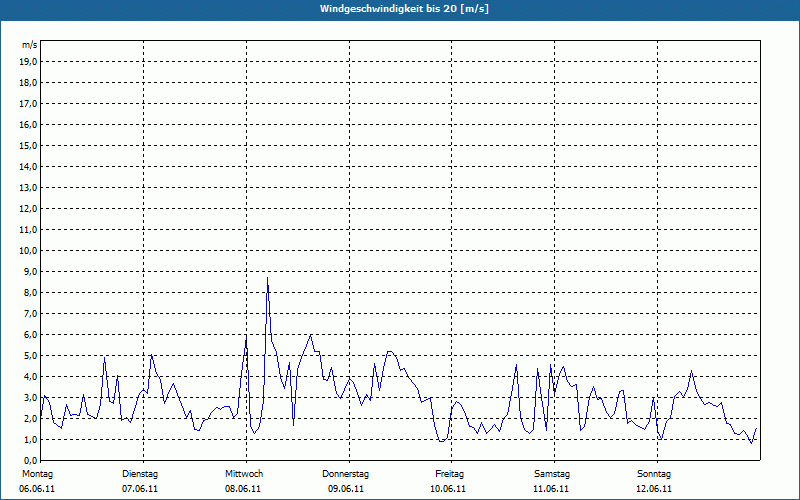Click the date 07.06.11
The width and height of the screenshot is (800, 500).
point(140,489)
